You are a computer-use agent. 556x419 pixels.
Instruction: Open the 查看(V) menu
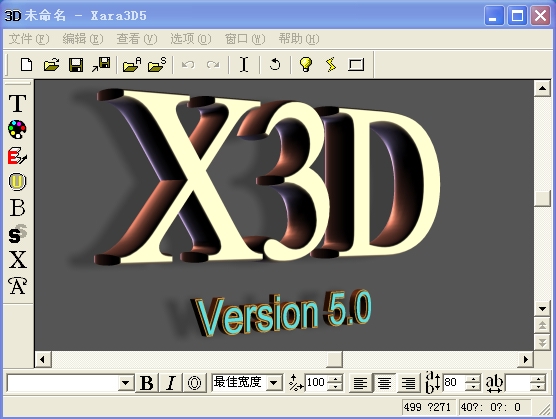(x=137, y=39)
